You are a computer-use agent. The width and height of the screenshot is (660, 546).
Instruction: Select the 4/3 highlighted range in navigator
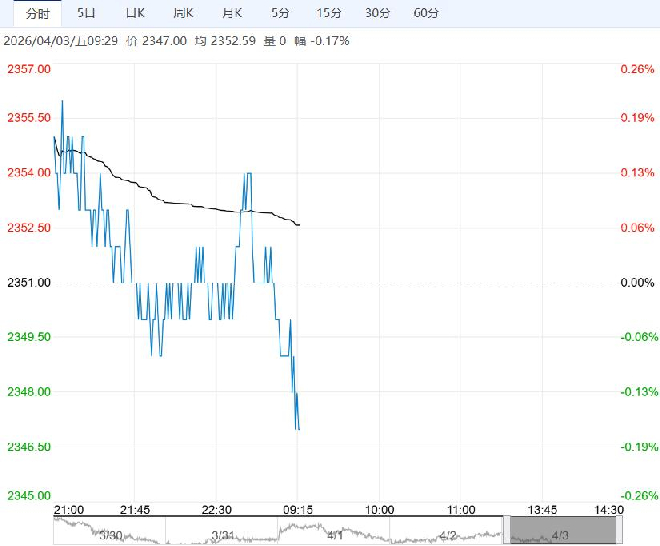pyautogui.click(x=559, y=530)
